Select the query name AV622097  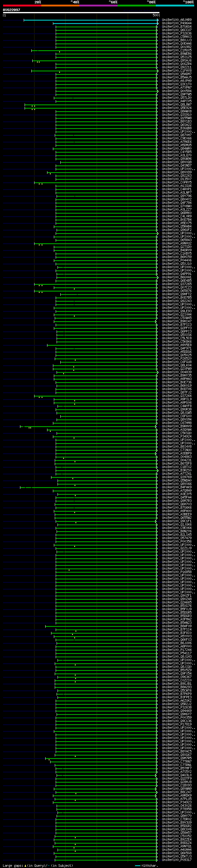pyautogui.click(x=11, y=10)
